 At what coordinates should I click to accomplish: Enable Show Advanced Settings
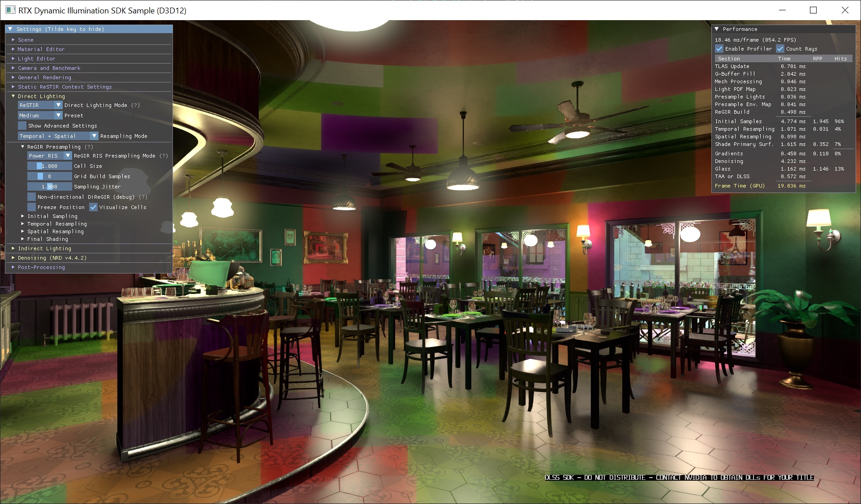(22, 125)
